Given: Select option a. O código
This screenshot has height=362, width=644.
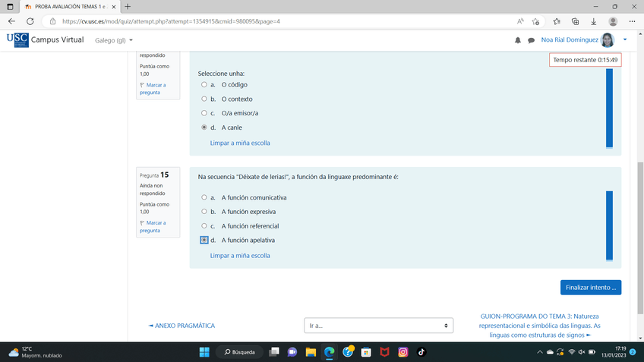Looking at the screenshot, I should point(204,84).
